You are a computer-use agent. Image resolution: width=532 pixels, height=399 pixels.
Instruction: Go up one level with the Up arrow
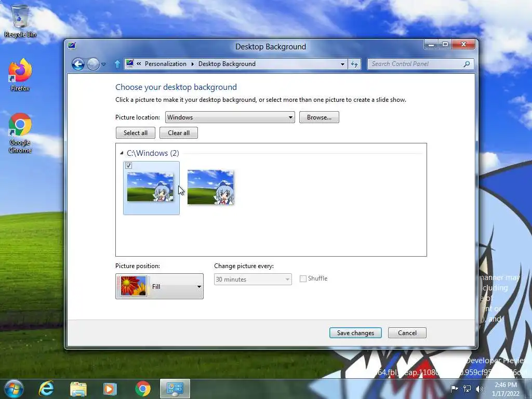pos(117,64)
